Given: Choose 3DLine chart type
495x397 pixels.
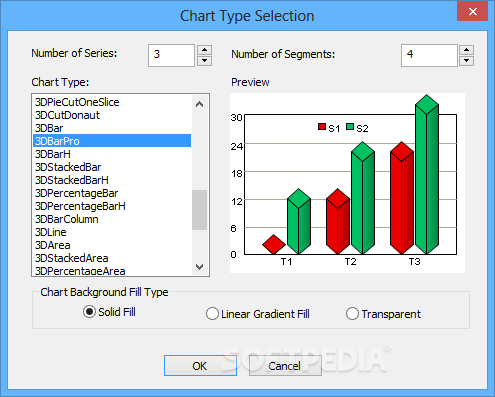Looking at the screenshot, I should point(112,232).
